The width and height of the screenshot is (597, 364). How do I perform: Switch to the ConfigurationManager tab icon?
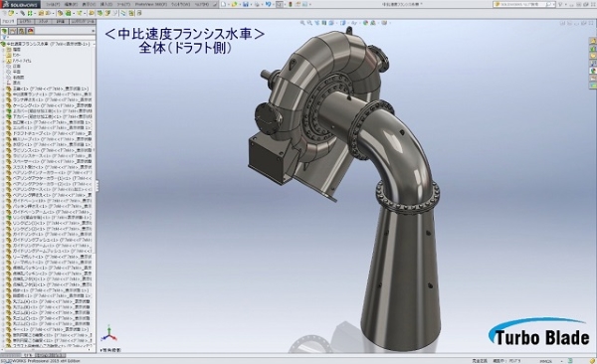[21, 31]
